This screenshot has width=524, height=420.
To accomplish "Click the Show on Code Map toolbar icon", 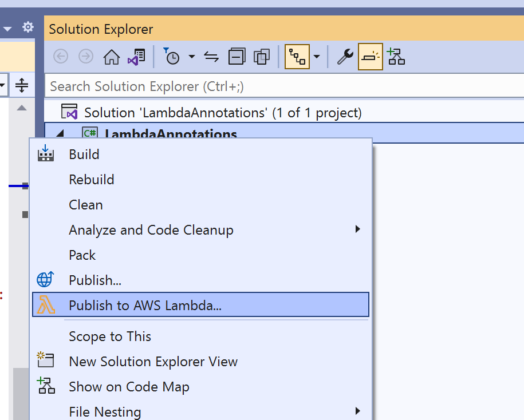I will coord(396,56).
